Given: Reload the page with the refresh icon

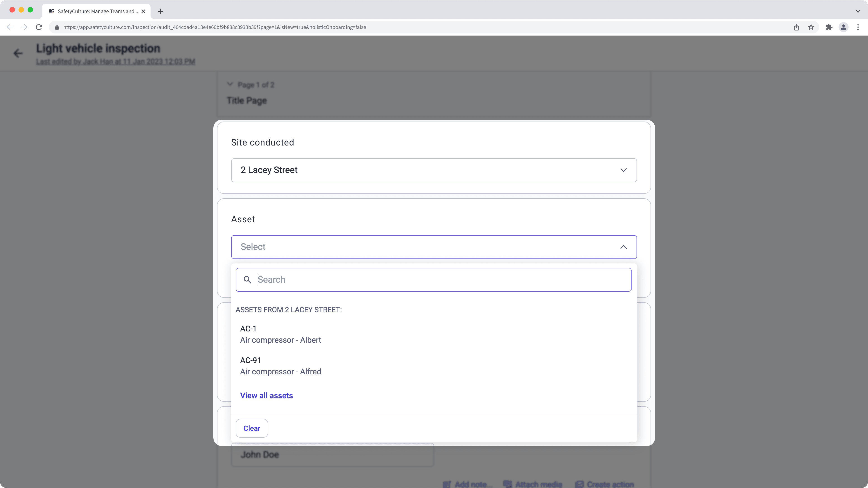Looking at the screenshot, I should (x=39, y=27).
